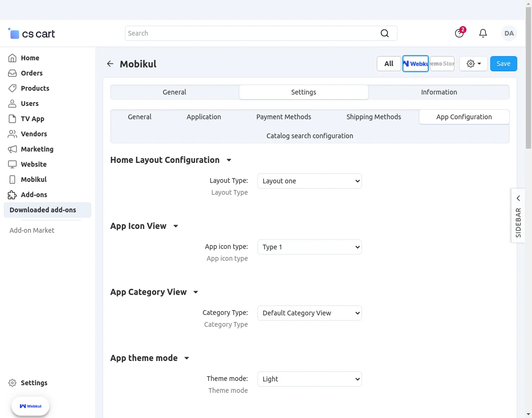Open the TV App section
Screen dimensions: 532x418
[x=14, y=119]
